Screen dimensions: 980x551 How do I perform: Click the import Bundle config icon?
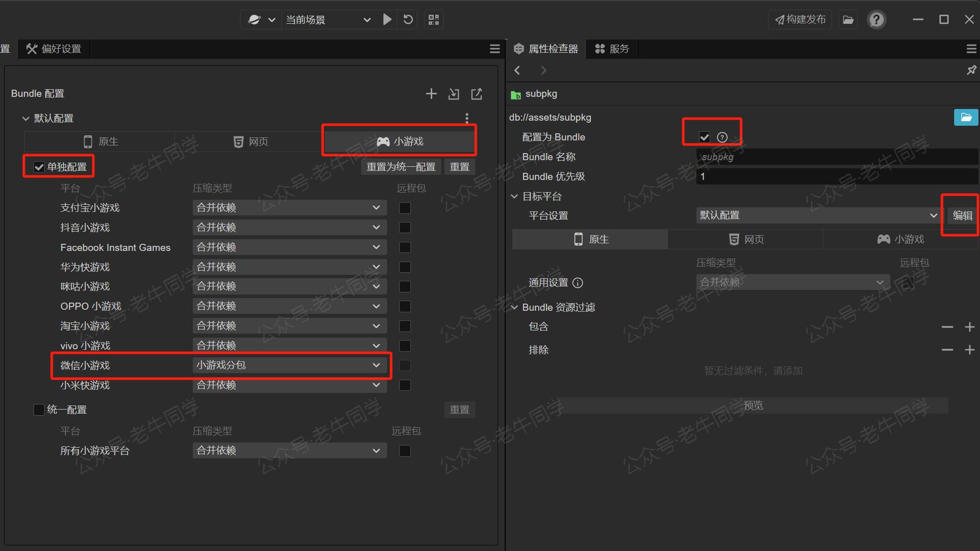(454, 94)
